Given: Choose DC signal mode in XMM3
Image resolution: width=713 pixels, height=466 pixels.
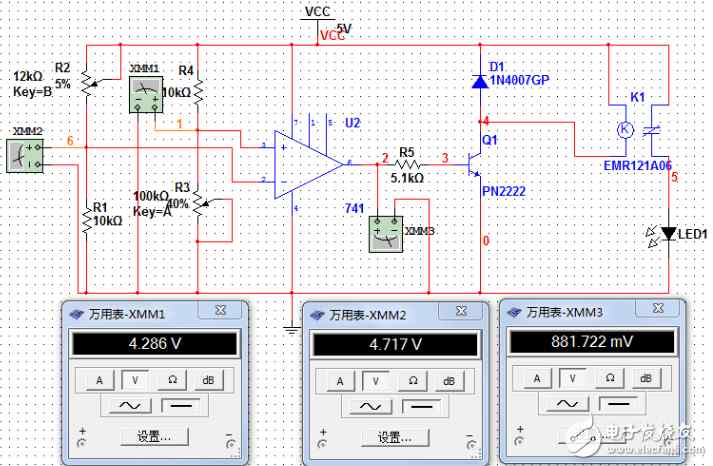Looking at the screenshot, I should (x=618, y=404).
